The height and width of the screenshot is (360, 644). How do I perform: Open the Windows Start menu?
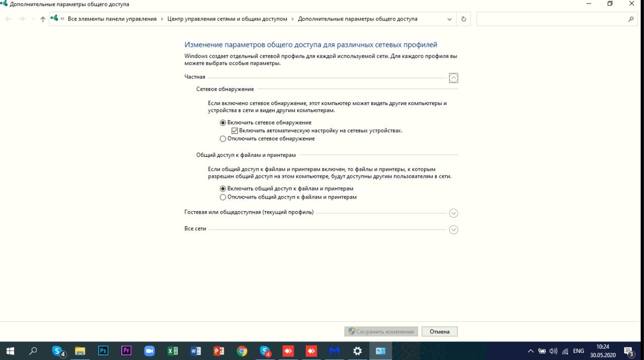[x=10, y=351]
